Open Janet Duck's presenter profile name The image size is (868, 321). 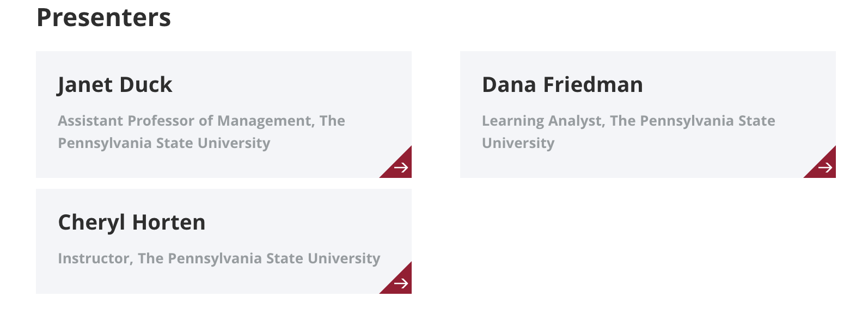(x=115, y=85)
